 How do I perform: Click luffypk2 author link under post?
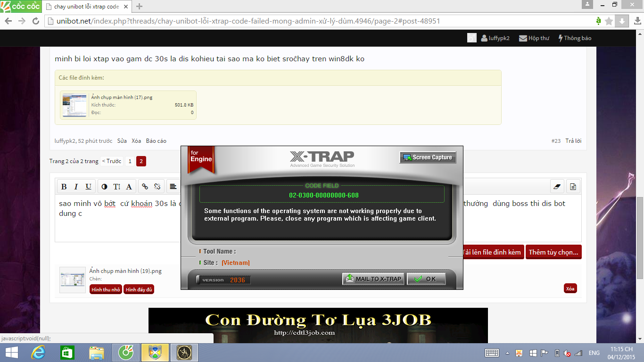(x=65, y=141)
